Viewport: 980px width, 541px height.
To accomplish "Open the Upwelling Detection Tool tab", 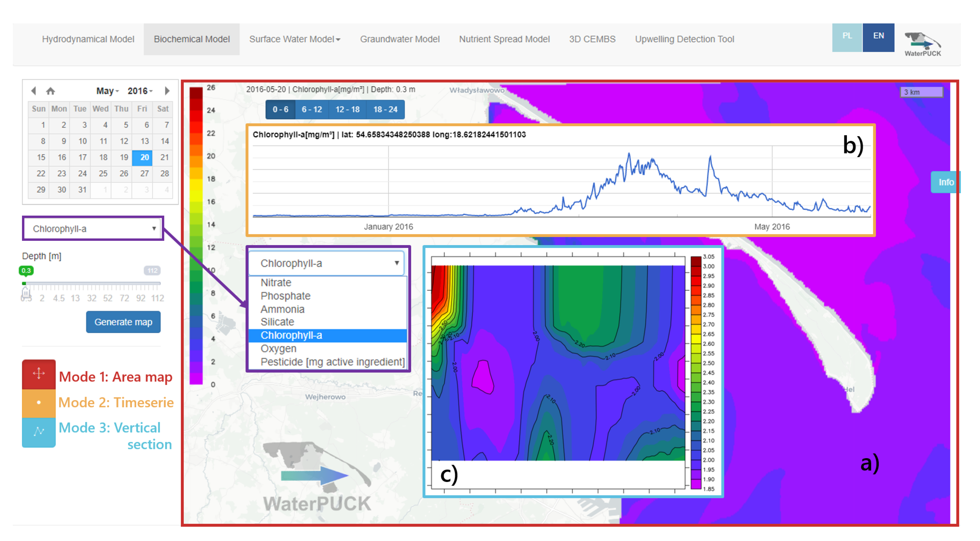I will tap(684, 39).
